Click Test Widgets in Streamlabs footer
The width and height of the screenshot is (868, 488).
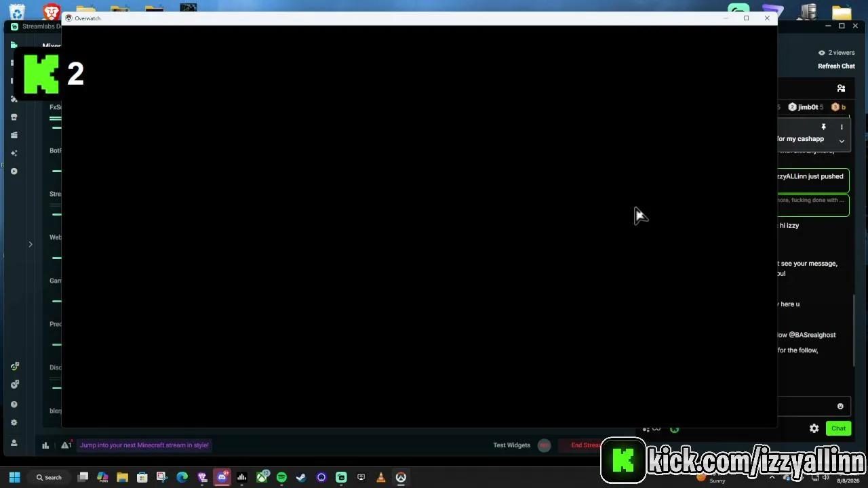511,445
